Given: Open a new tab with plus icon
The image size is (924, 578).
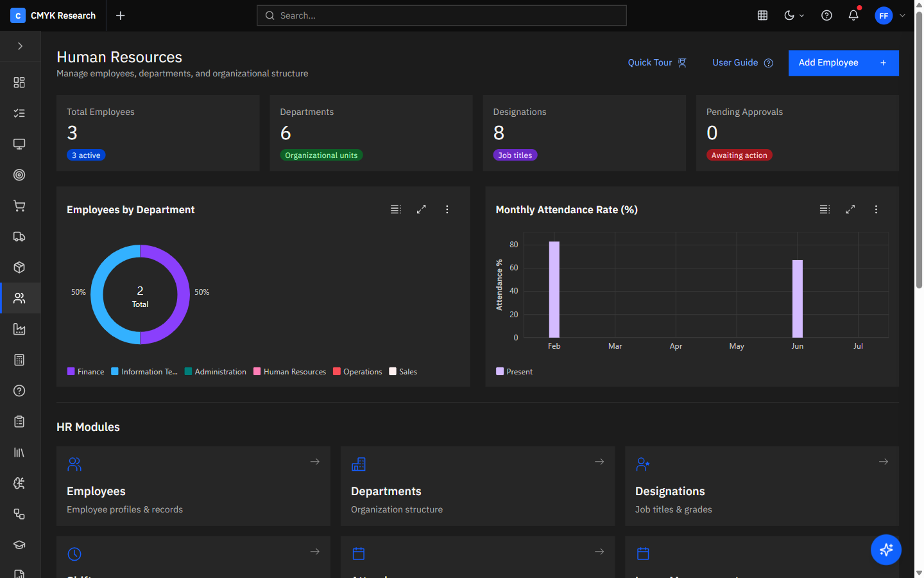Looking at the screenshot, I should coord(120,15).
